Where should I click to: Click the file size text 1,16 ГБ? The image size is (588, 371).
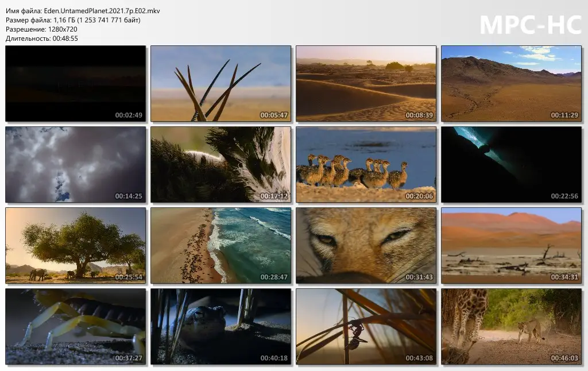(x=64, y=20)
